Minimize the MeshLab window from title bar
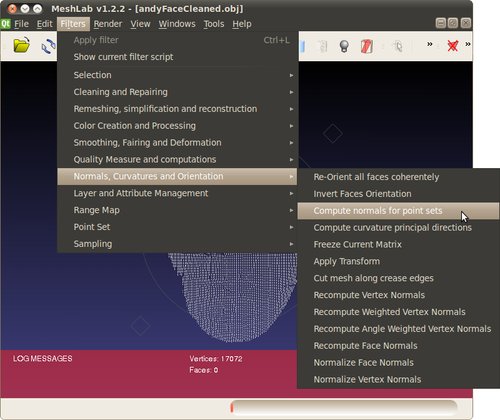The width and height of the screenshot is (500, 420). coord(25,9)
